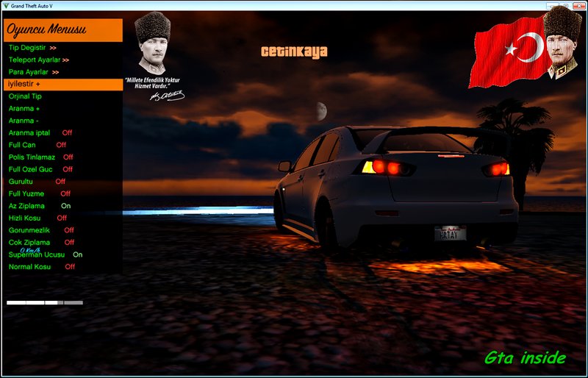Toggle Normal Kosu option
Viewport: 588px width, 378px height.
click(x=42, y=267)
